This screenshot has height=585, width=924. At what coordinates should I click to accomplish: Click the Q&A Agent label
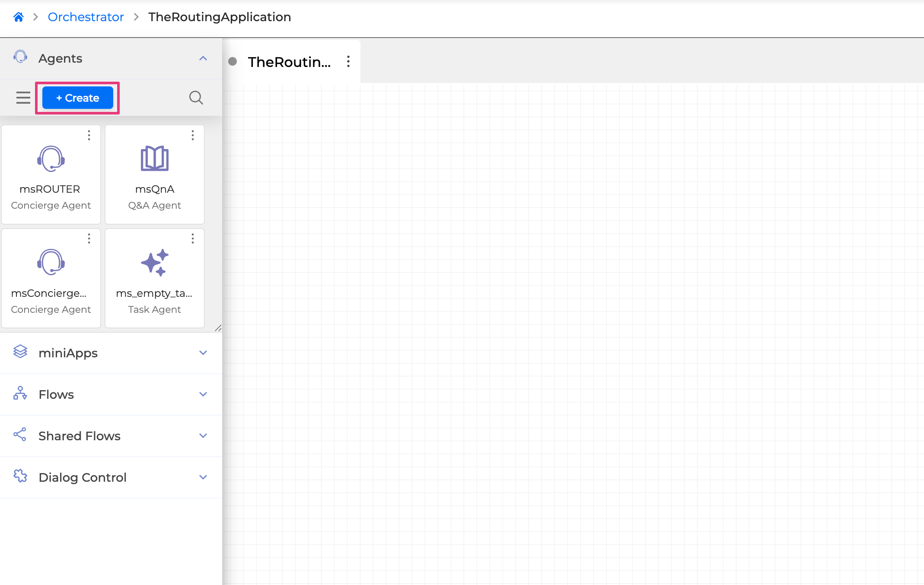154,206
